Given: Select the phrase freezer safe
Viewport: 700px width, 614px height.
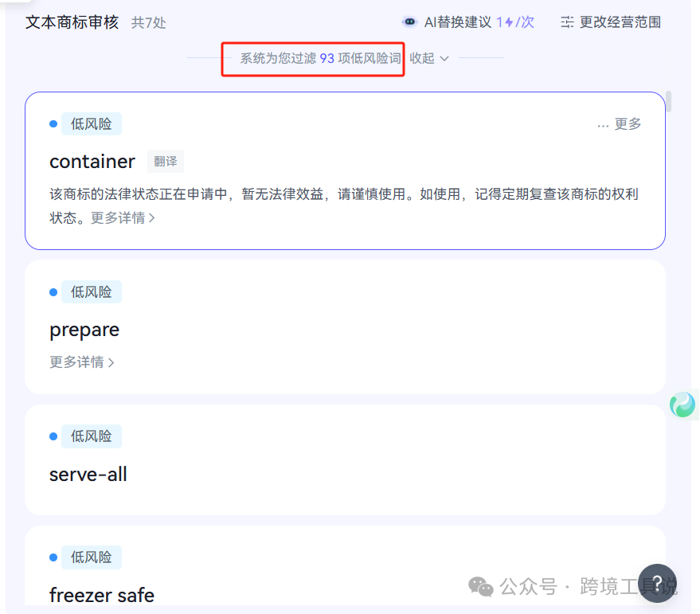Looking at the screenshot, I should (102, 595).
